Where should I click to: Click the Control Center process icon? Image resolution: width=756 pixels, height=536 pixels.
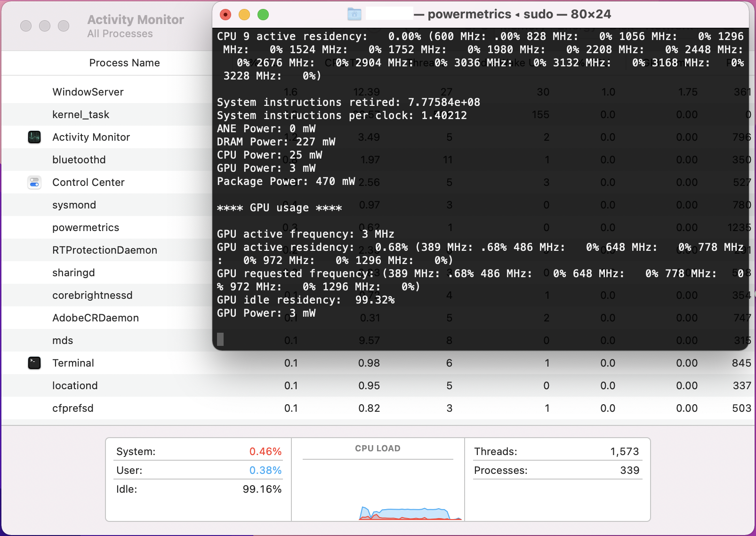[34, 182]
